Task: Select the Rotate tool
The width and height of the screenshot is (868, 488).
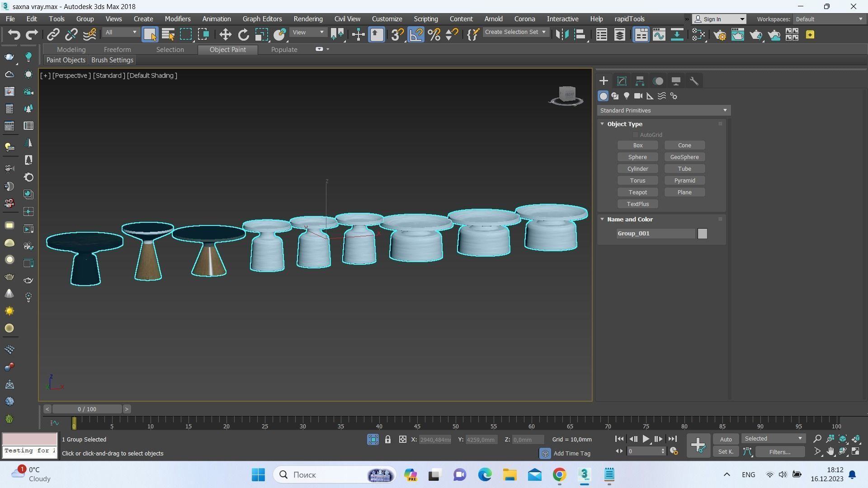Action: 243,35
